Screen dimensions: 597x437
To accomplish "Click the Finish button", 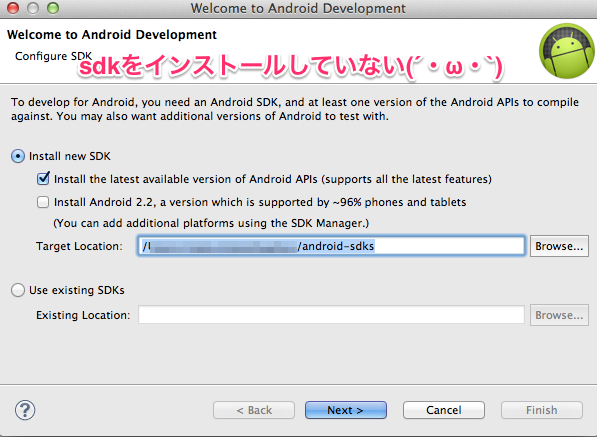I will point(542,410).
